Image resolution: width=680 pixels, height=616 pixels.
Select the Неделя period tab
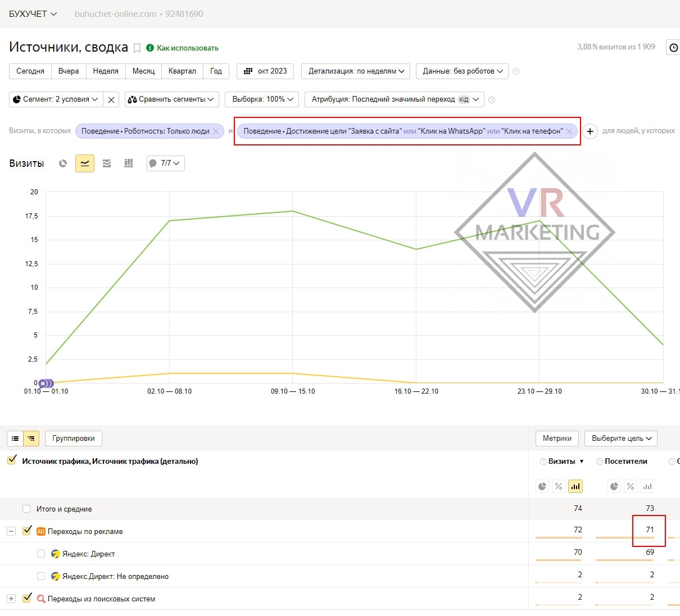tap(106, 71)
